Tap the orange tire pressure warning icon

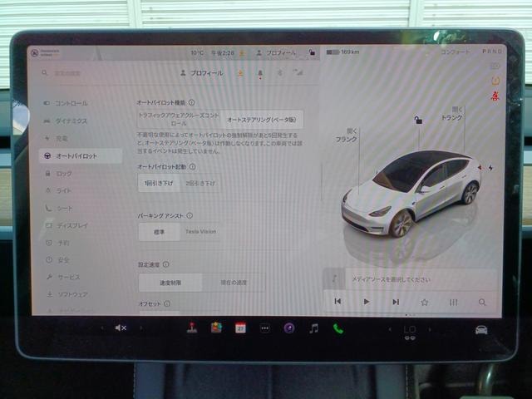point(495,81)
